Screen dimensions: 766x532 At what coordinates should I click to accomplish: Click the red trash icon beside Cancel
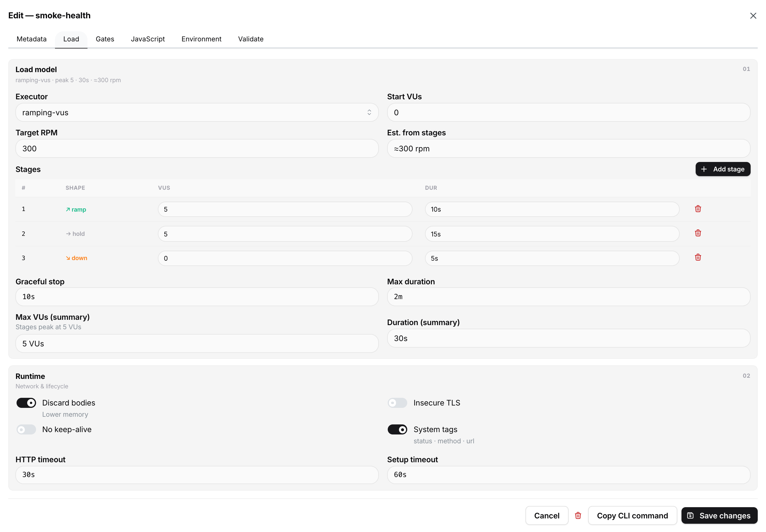pyautogui.click(x=578, y=516)
